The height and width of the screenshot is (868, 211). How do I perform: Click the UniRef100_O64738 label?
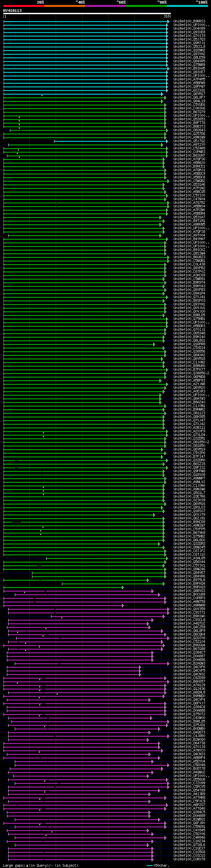(189, 743)
